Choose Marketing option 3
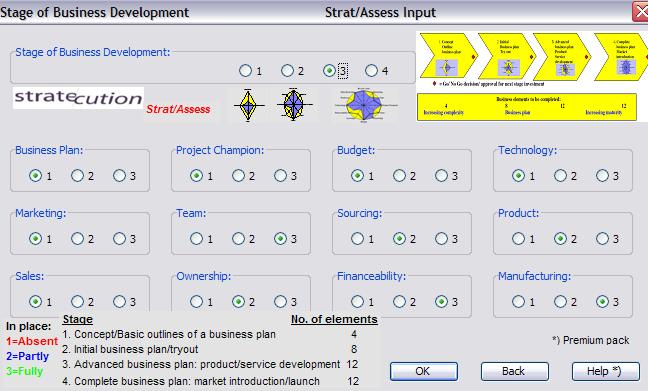This screenshot has width=648, height=391. pos(119,238)
